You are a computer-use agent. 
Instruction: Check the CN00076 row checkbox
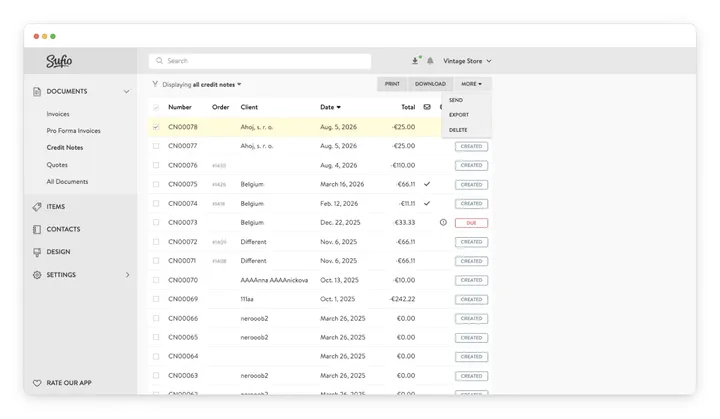point(156,165)
